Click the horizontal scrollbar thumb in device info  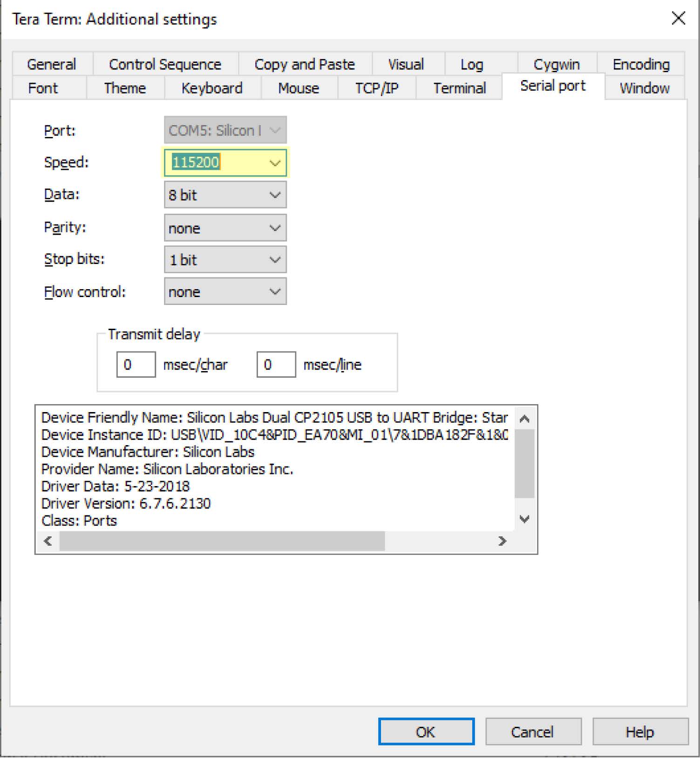pyautogui.click(x=222, y=541)
